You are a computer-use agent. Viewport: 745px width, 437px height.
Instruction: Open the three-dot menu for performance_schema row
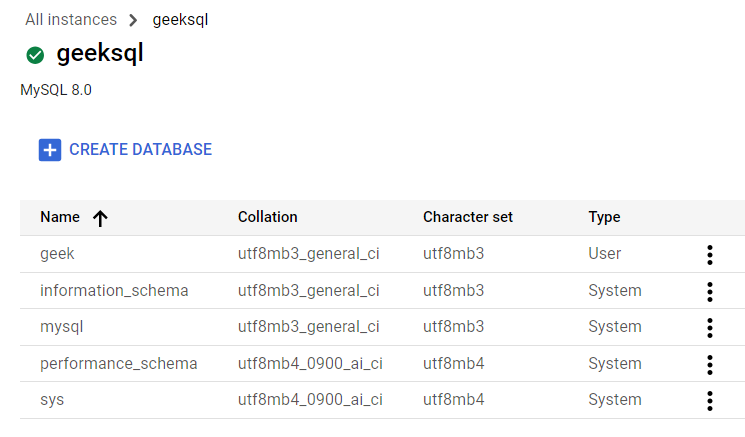click(710, 364)
